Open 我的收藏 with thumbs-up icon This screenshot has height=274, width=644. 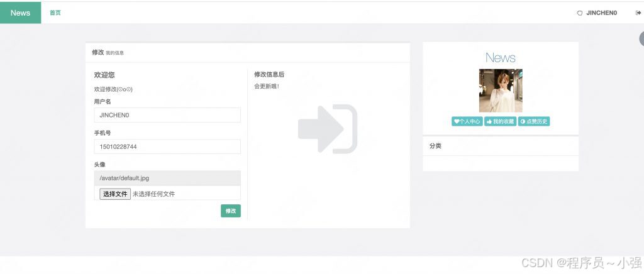[500, 121]
